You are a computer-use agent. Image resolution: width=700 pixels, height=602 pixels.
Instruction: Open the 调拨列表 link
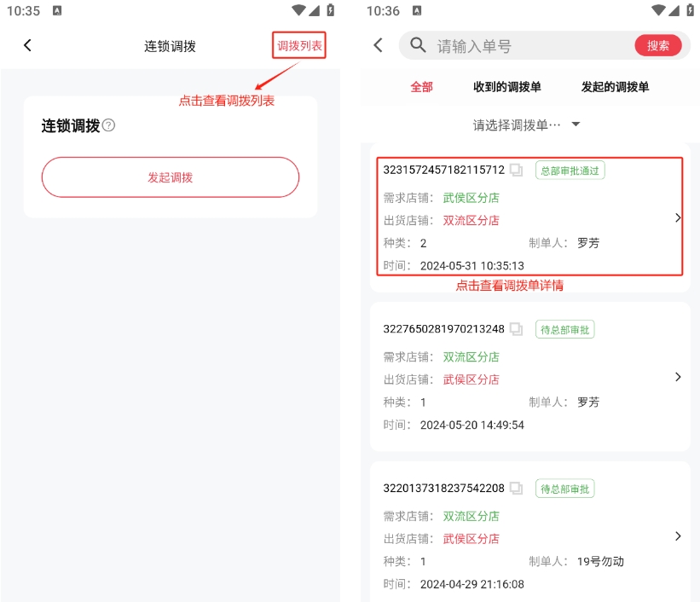[x=299, y=45]
